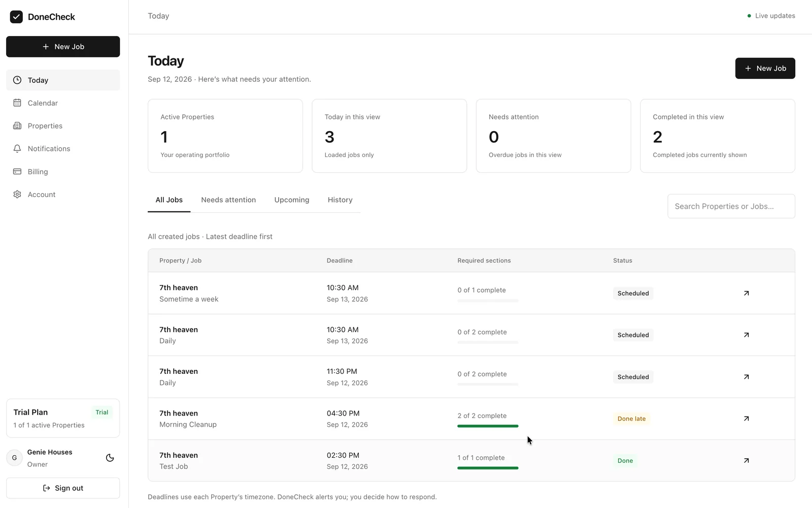The width and height of the screenshot is (812, 508).
Task: Click the G avatar for Genie Houses
Action: 14,458
